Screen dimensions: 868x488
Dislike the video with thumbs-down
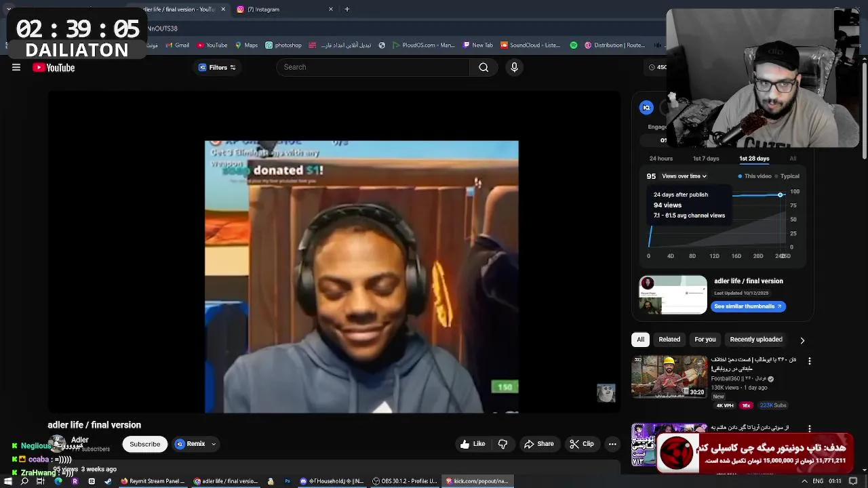coord(503,444)
